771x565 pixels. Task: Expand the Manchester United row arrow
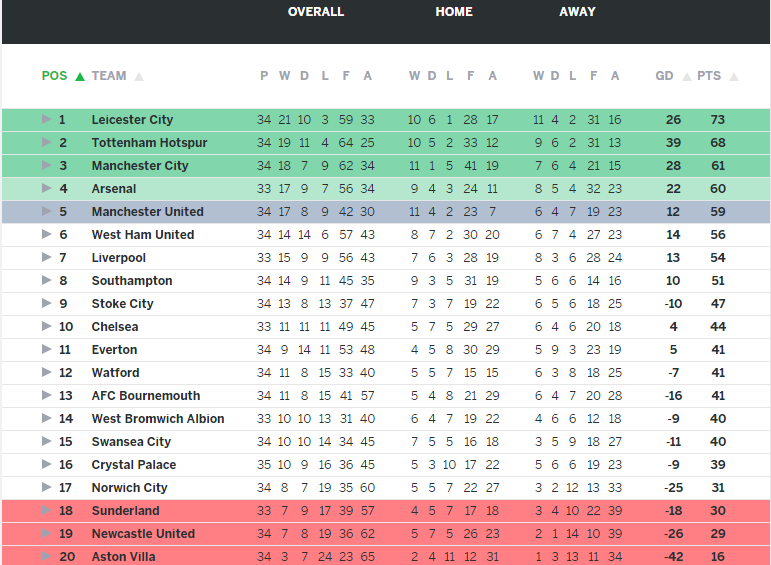click(x=46, y=212)
